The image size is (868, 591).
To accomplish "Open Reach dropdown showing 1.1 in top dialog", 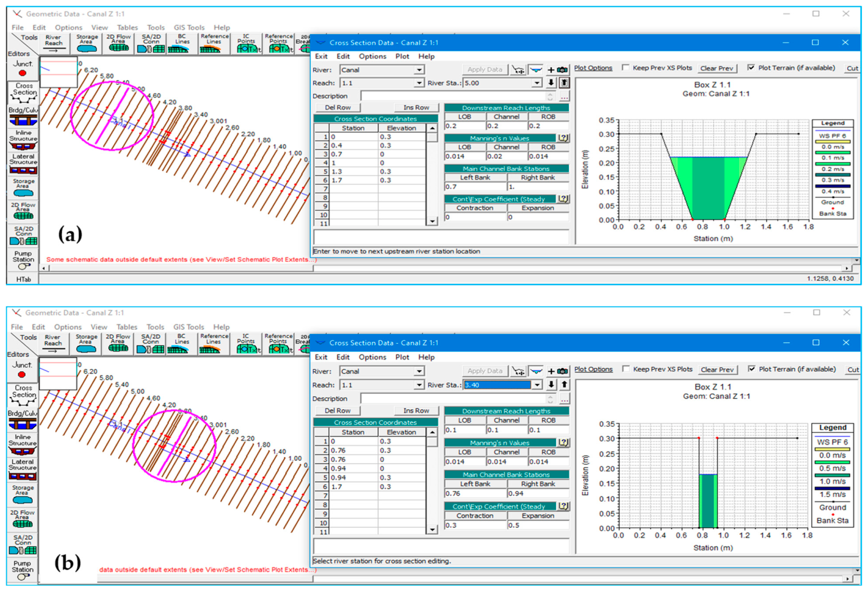I will point(419,83).
